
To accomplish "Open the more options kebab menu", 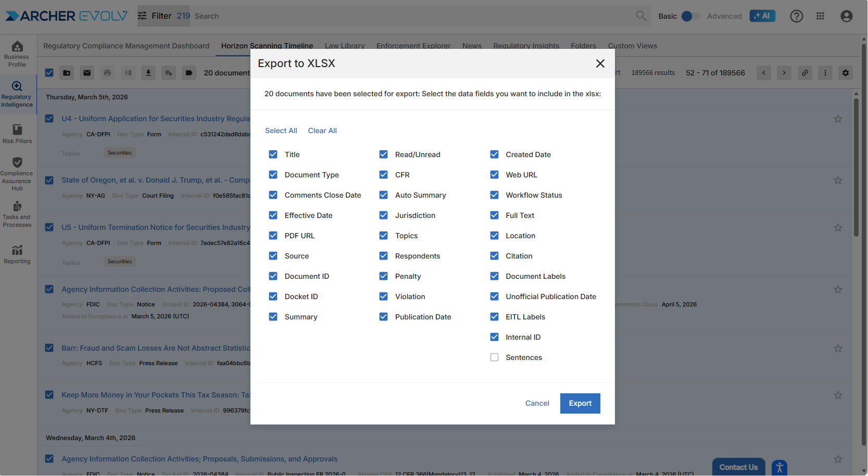I will [x=825, y=73].
